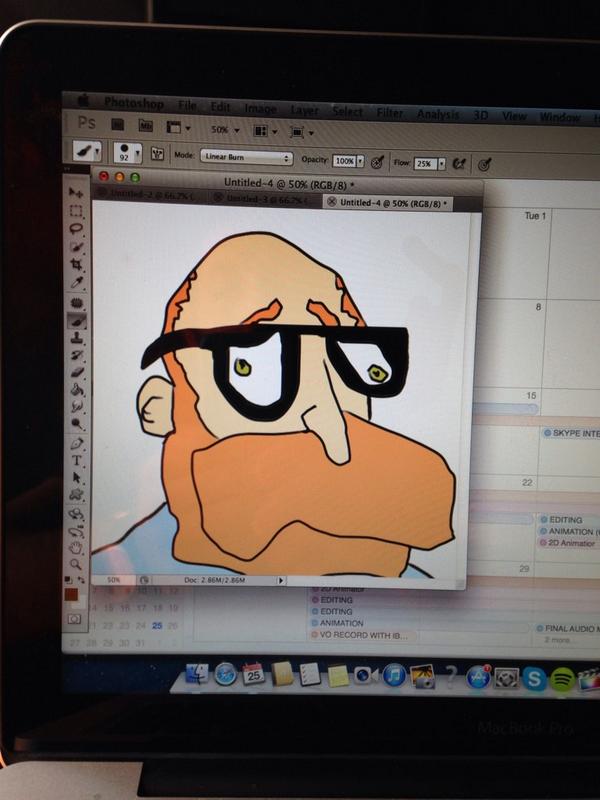Select the Move tool
Viewport: 600px width, 800px height.
(77, 192)
